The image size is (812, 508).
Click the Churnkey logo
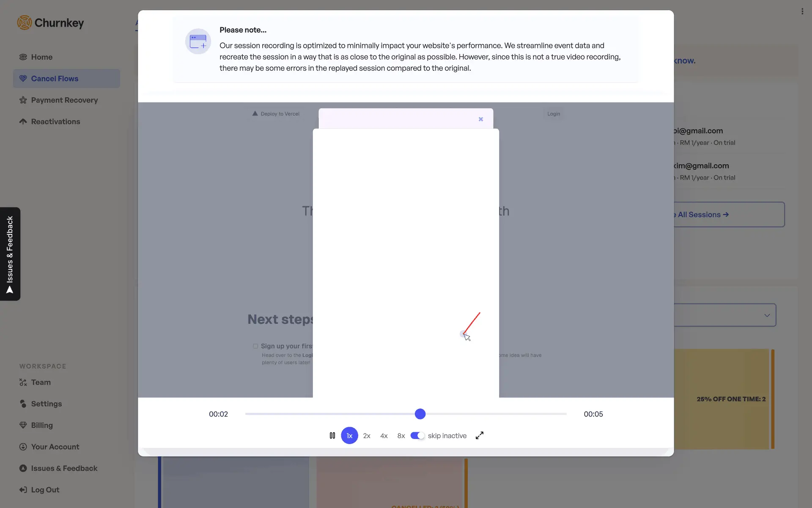coord(50,23)
